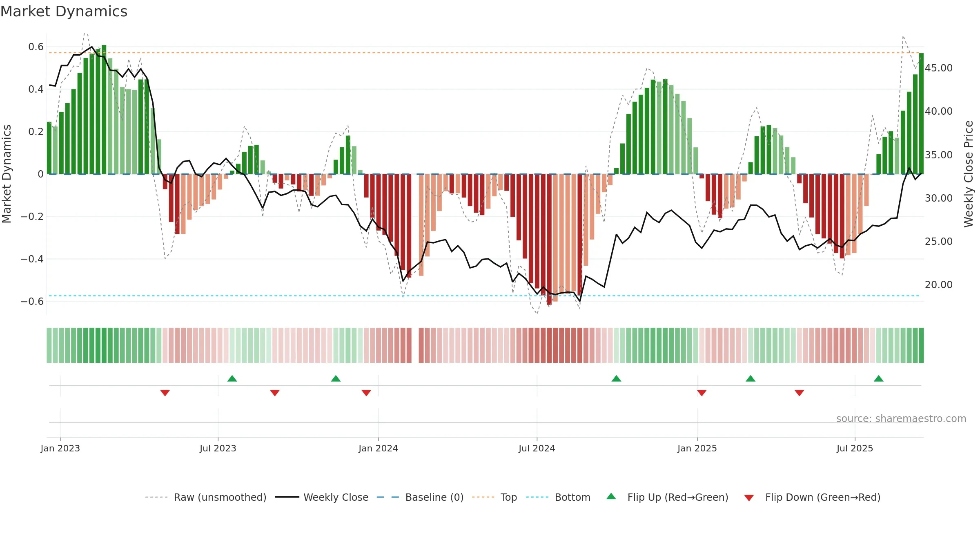Click the Jan 2025 axis label
Viewport: 980px width, 551px height.
pos(697,448)
